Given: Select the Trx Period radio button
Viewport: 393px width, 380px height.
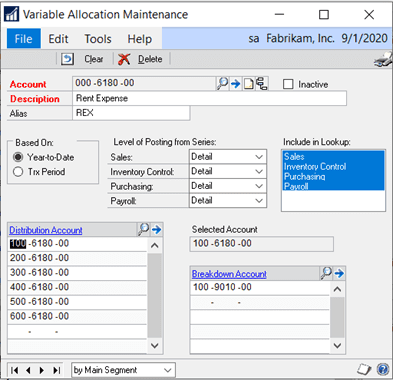Looking at the screenshot, I should (18, 172).
